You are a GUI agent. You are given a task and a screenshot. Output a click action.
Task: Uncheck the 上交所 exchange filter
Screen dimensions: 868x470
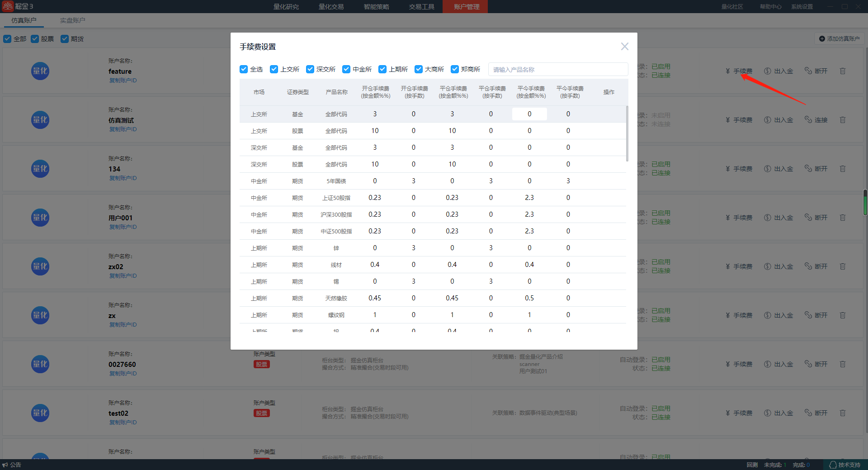pos(274,69)
